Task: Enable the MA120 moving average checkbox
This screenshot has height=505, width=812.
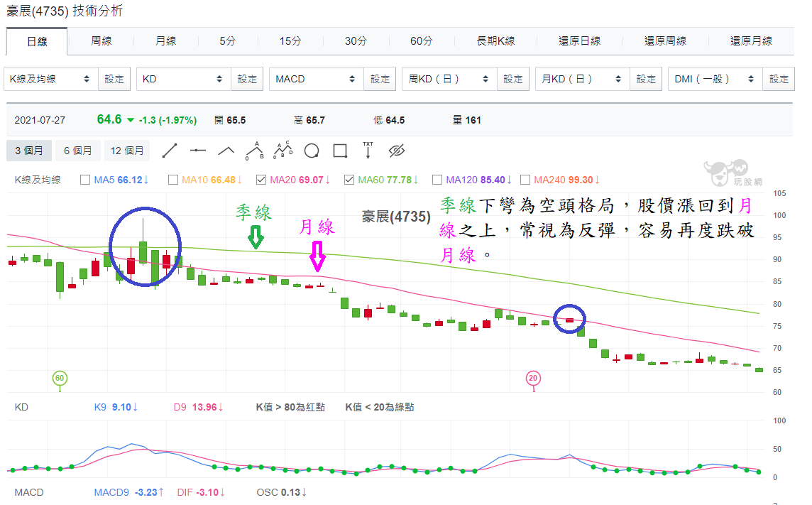Action: pos(436,180)
